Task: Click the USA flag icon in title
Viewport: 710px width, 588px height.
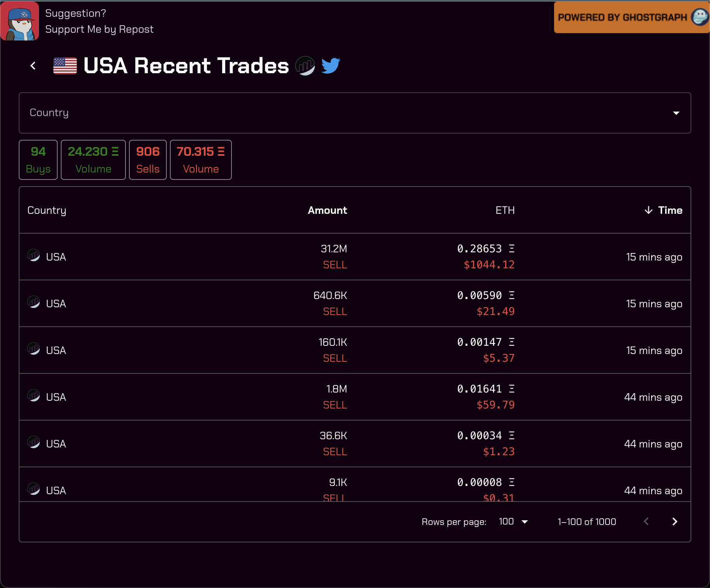Action: point(65,66)
